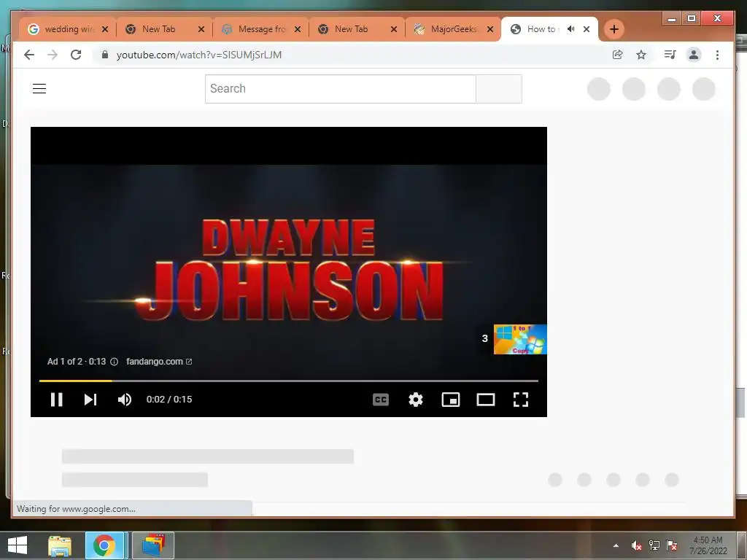Click the ad progress bar
The height and width of the screenshot is (560, 747).
pyautogui.click(x=289, y=381)
